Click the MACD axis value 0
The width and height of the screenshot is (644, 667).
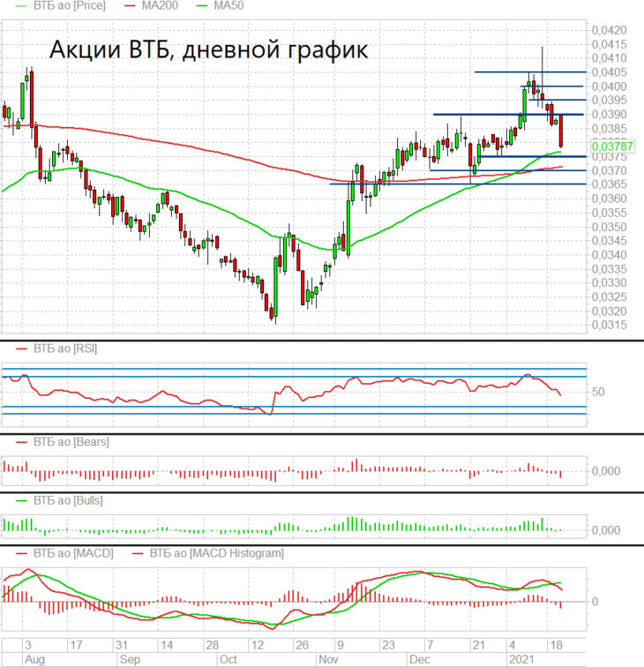(x=595, y=602)
